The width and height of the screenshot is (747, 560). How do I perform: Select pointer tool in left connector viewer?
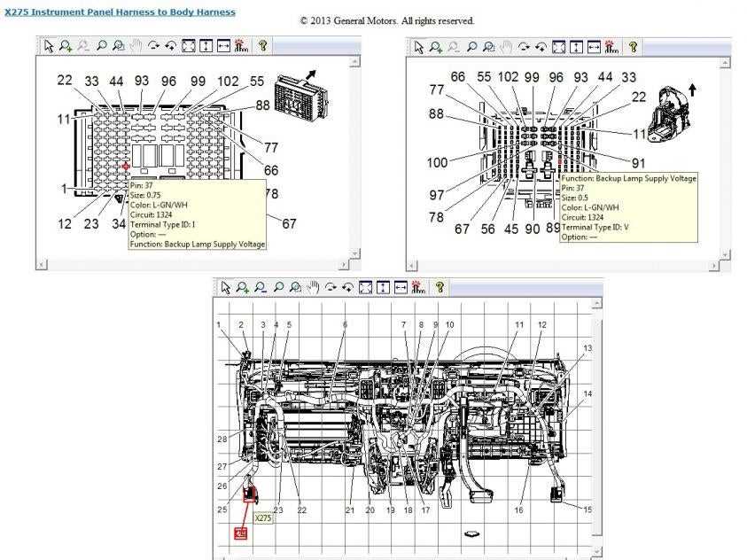pos(49,46)
